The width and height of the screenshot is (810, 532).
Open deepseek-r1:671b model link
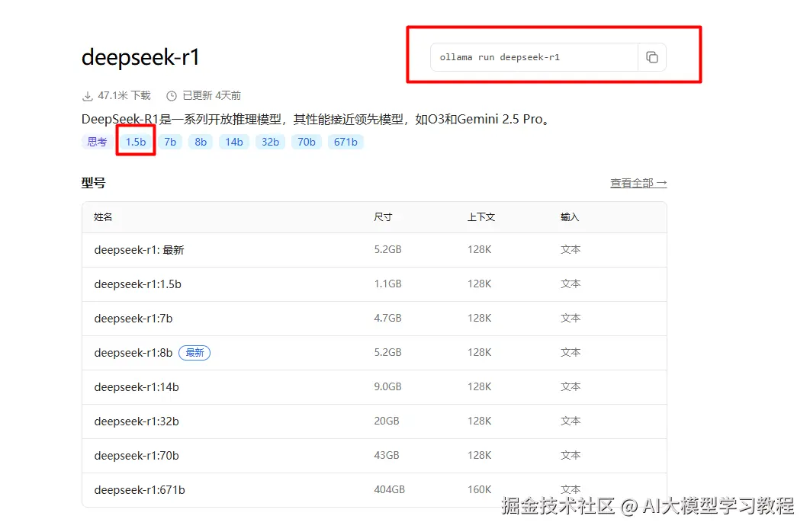tap(140, 490)
